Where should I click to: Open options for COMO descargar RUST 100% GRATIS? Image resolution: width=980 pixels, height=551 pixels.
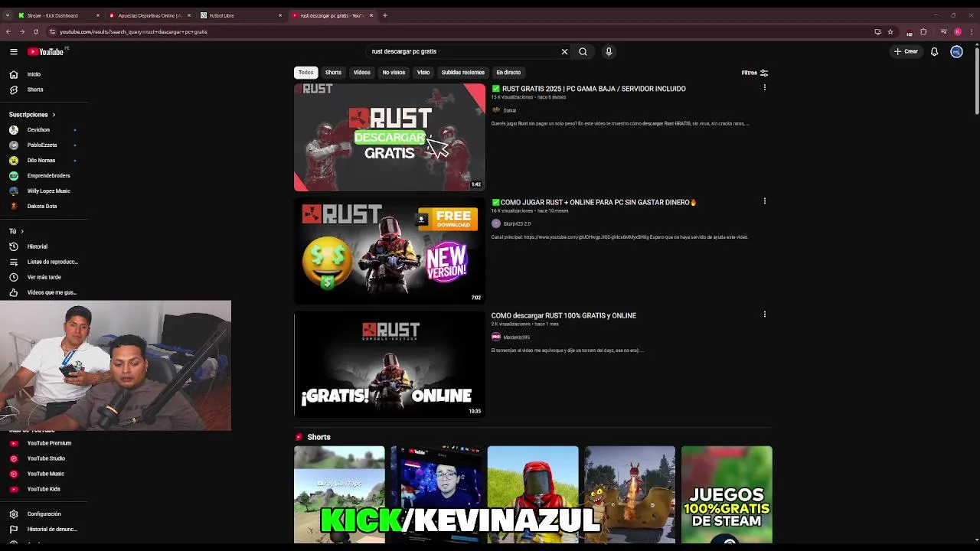point(764,315)
